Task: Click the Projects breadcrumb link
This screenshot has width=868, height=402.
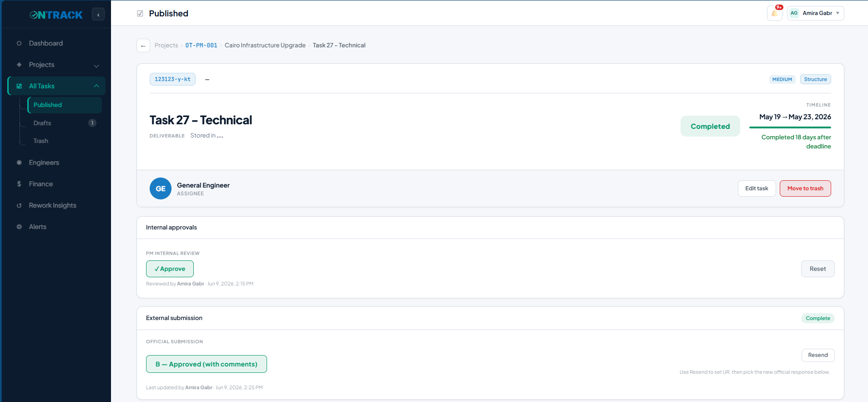Action: pos(166,46)
